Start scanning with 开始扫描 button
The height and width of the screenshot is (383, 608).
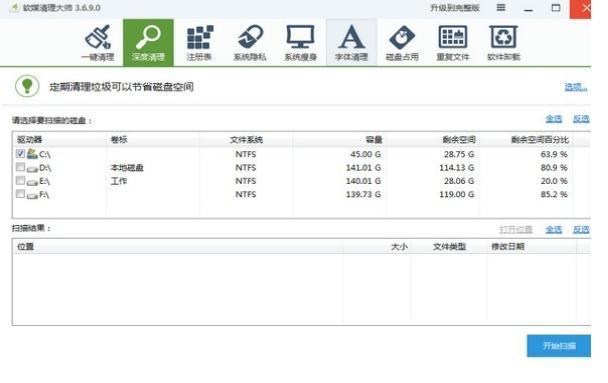point(559,345)
